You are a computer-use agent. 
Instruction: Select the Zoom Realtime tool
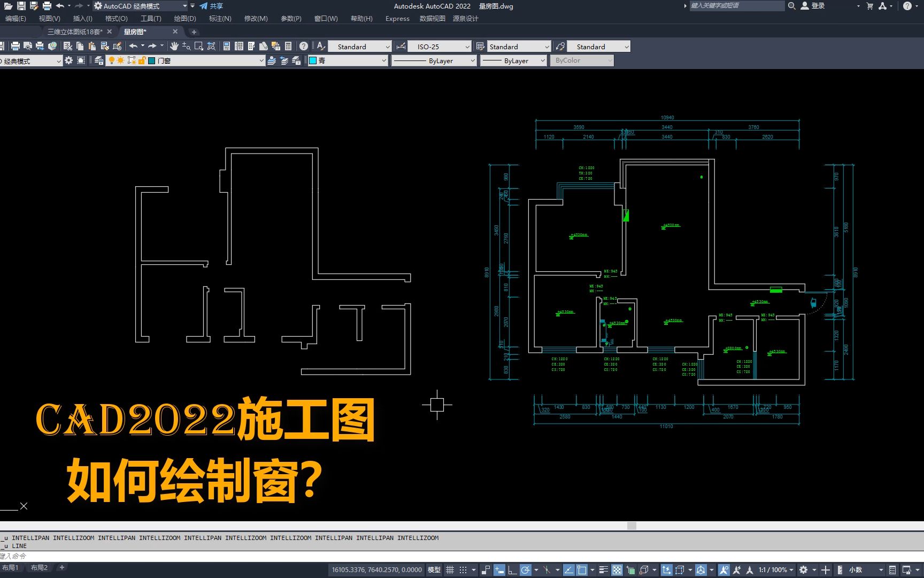click(186, 46)
